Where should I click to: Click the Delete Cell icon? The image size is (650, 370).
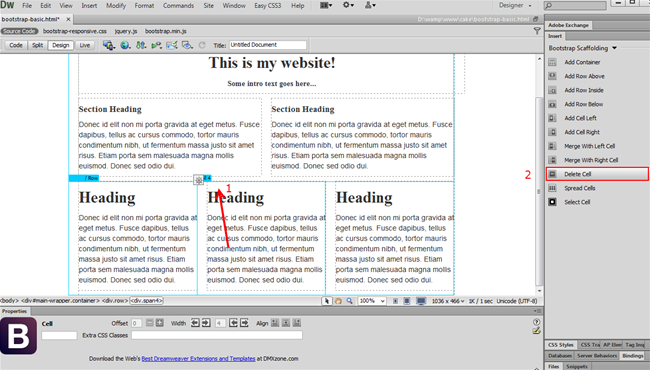[552, 174]
